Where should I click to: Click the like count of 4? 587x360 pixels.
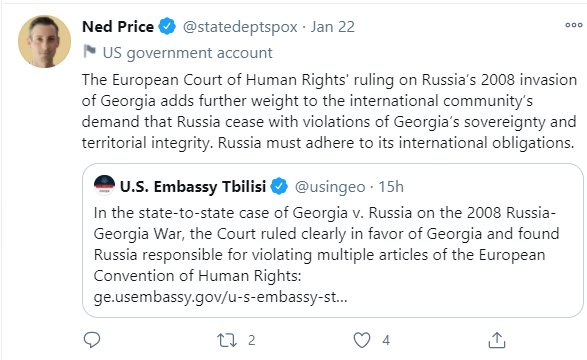click(386, 340)
